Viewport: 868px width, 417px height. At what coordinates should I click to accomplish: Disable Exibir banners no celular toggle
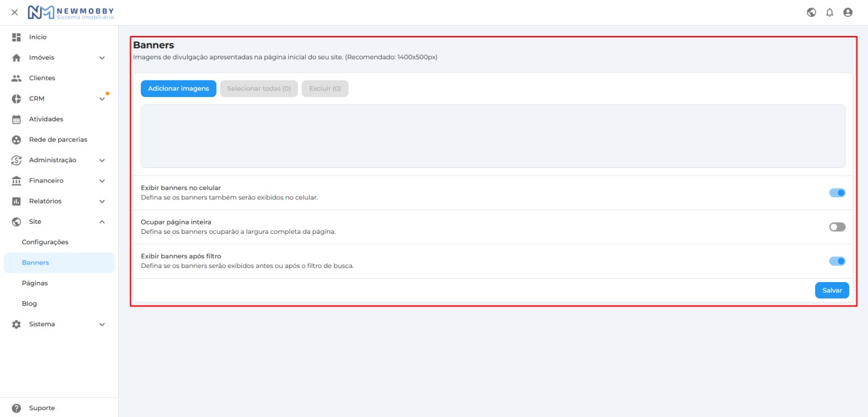pyautogui.click(x=837, y=193)
